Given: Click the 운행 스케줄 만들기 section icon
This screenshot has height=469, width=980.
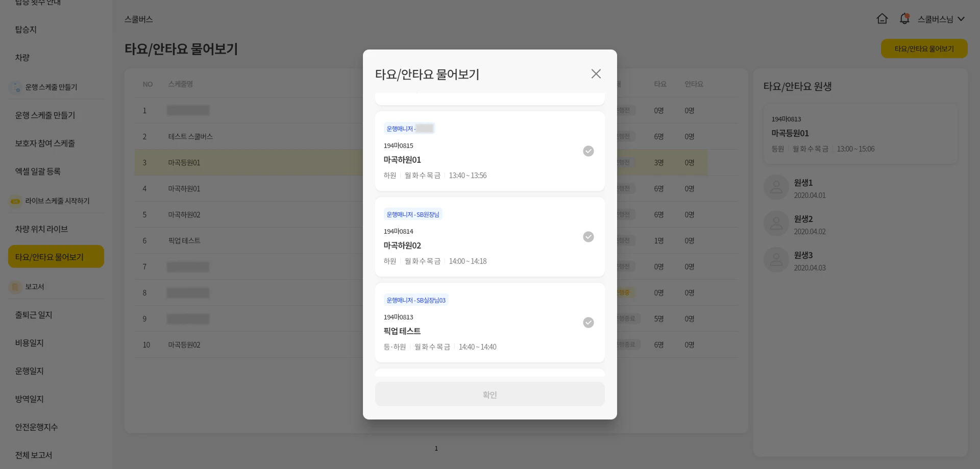Looking at the screenshot, I should pyautogui.click(x=16, y=87).
